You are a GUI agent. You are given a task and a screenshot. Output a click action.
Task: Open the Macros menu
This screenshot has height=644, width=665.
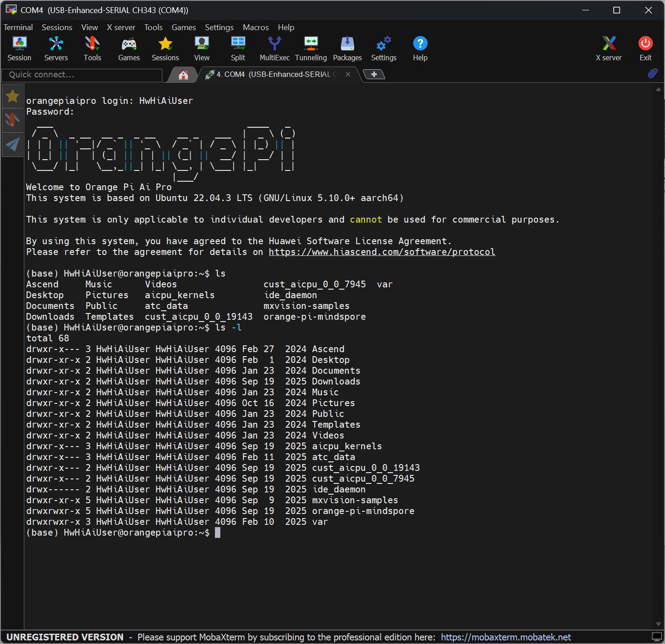click(256, 27)
